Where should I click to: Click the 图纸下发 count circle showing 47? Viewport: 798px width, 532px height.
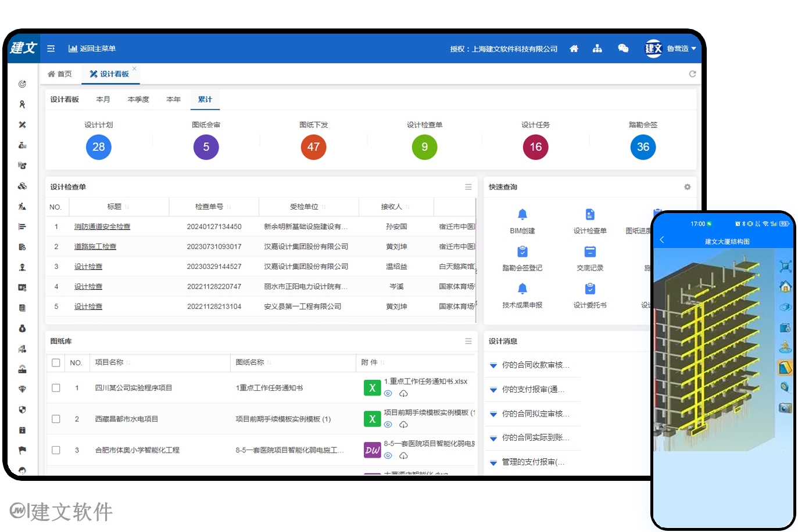point(313,147)
